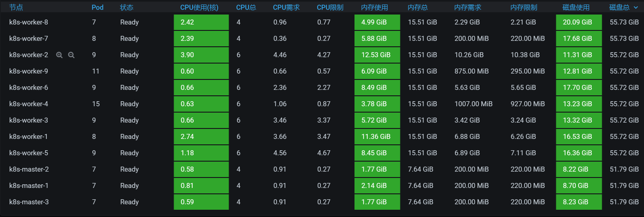The image size is (644, 217).
Task: Click the filter-for-value magnifier plus icon beside k8s-worker-2
Action: tap(59, 55)
